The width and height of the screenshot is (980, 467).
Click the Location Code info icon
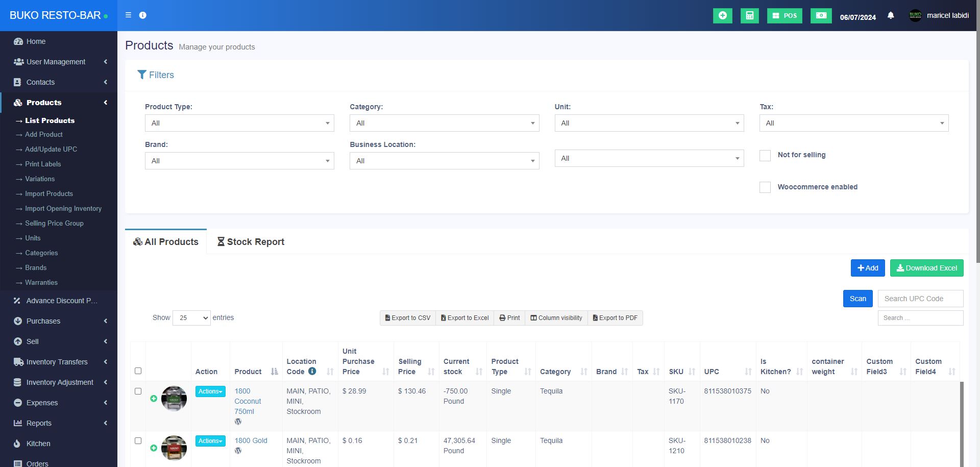(312, 372)
